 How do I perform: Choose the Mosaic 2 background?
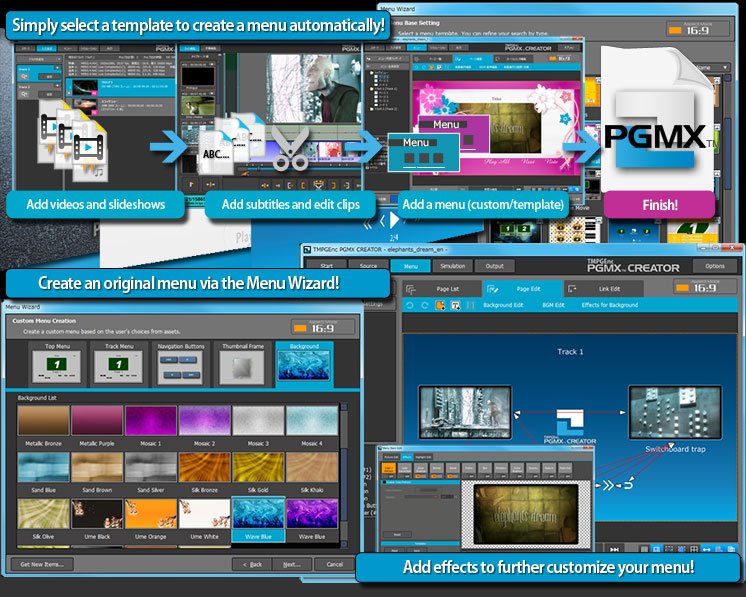click(205, 426)
